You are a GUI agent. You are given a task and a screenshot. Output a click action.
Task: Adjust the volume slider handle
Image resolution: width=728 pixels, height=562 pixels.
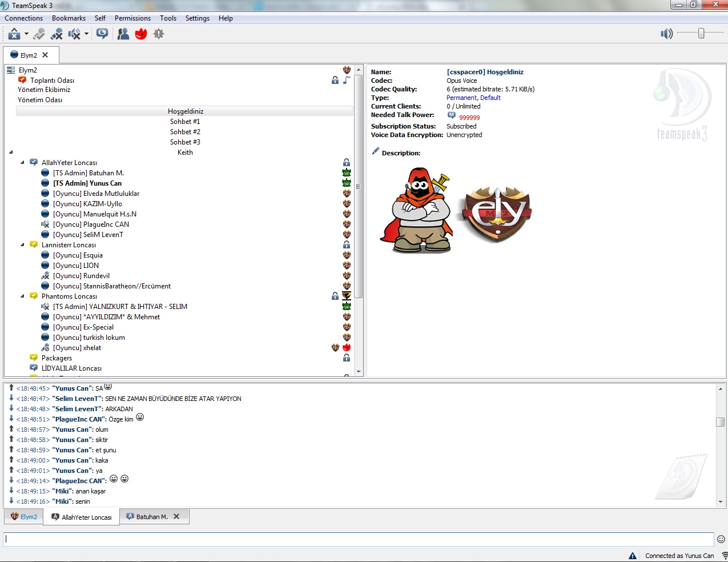(701, 34)
